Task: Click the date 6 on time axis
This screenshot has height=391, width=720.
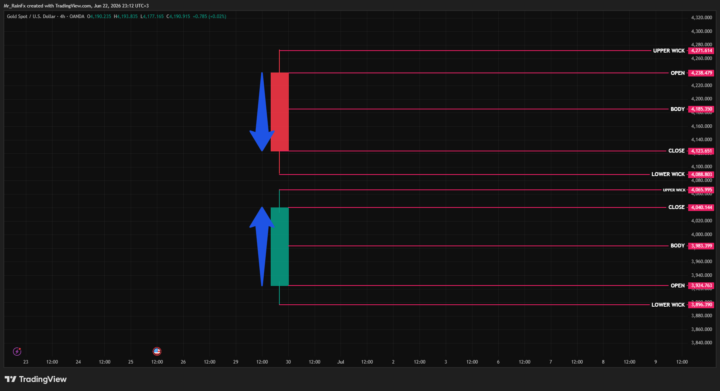Action: [498, 362]
